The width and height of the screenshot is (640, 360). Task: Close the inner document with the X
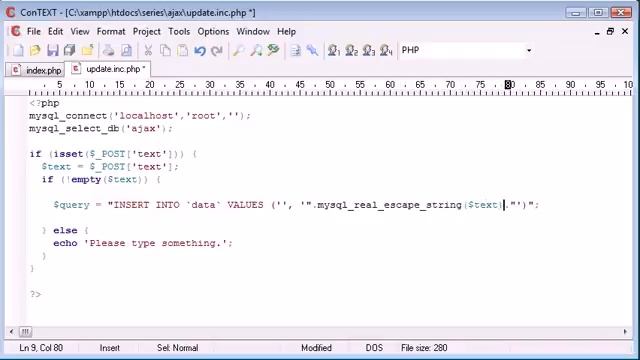click(x=625, y=31)
